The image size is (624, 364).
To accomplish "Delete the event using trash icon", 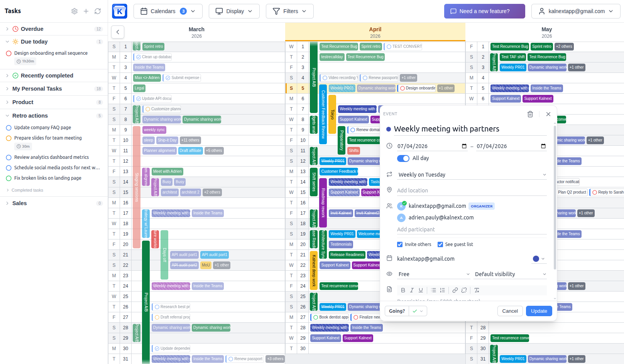I will tap(530, 114).
